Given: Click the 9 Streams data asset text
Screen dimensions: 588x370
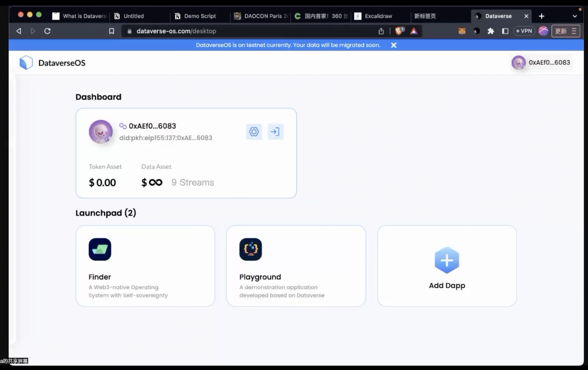Looking at the screenshot, I should click(x=193, y=183).
